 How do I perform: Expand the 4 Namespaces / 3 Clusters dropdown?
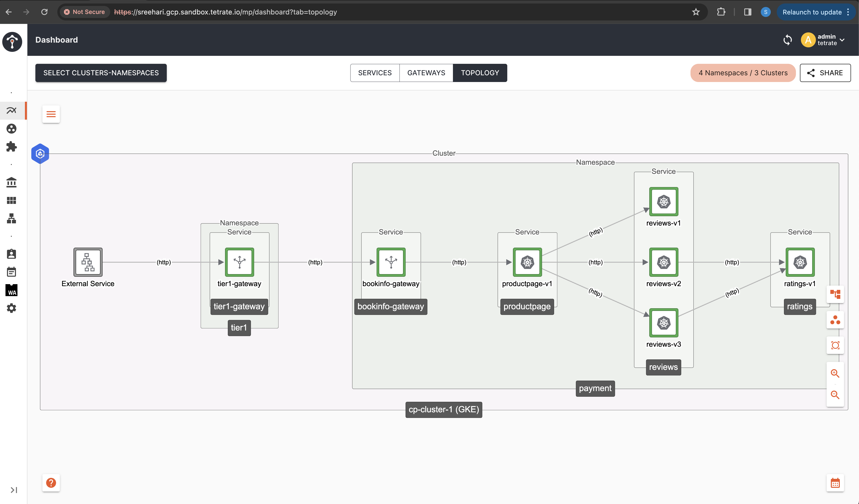tap(743, 73)
